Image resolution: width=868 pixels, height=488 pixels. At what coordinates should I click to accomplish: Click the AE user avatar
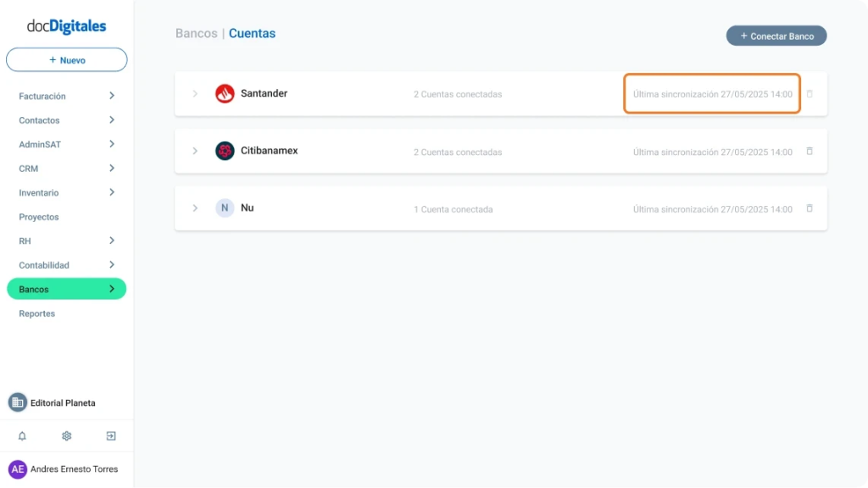click(18, 469)
